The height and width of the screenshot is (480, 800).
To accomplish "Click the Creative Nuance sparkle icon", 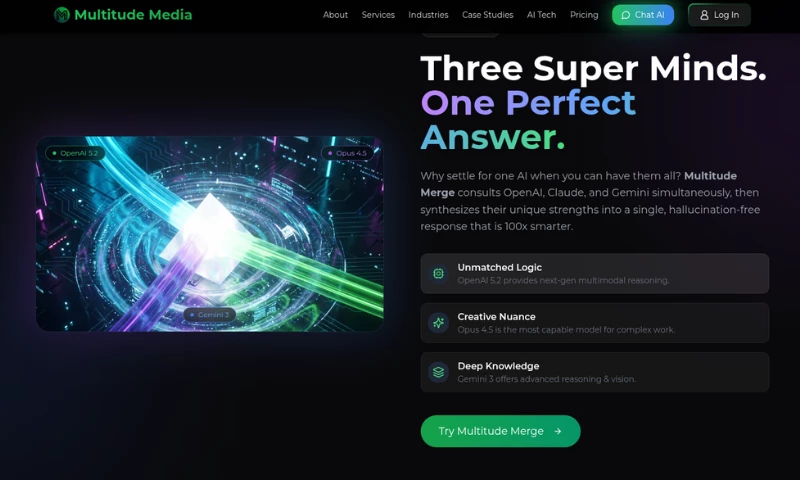I will click(438, 322).
